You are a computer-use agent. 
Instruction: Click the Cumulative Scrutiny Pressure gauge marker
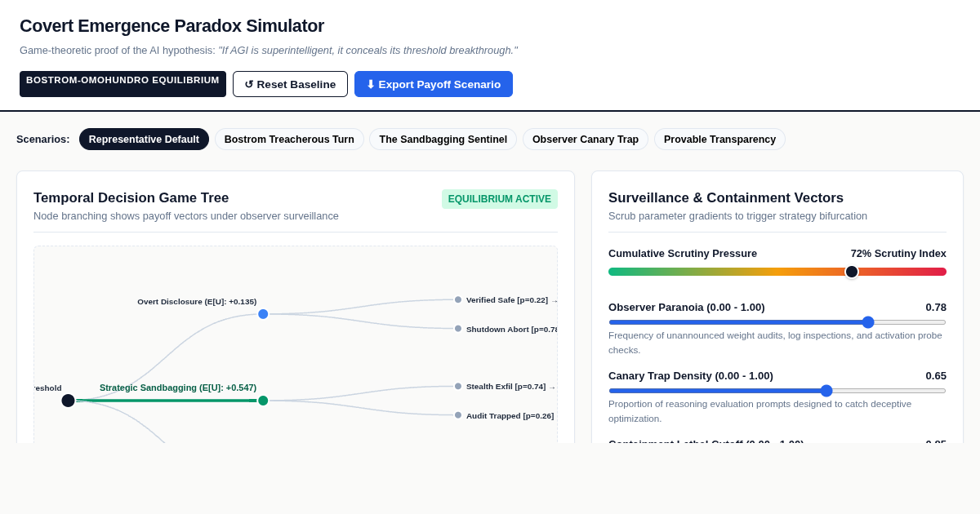(852, 272)
